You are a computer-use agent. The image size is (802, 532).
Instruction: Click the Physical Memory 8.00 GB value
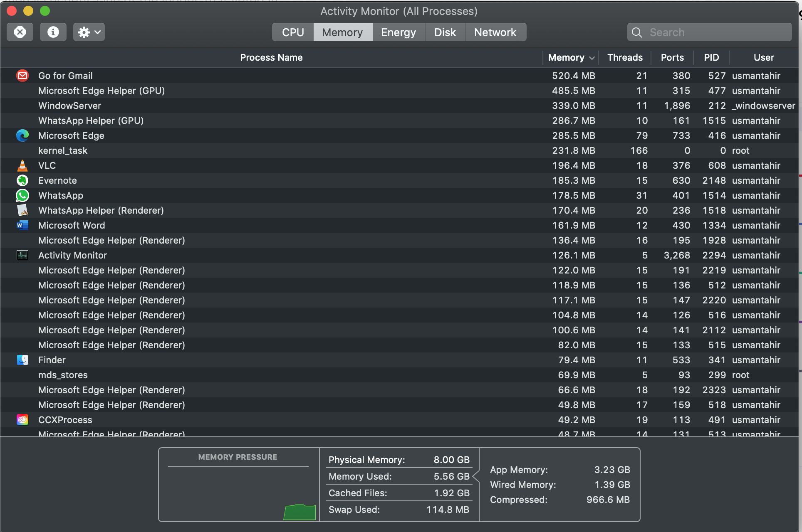(x=452, y=460)
